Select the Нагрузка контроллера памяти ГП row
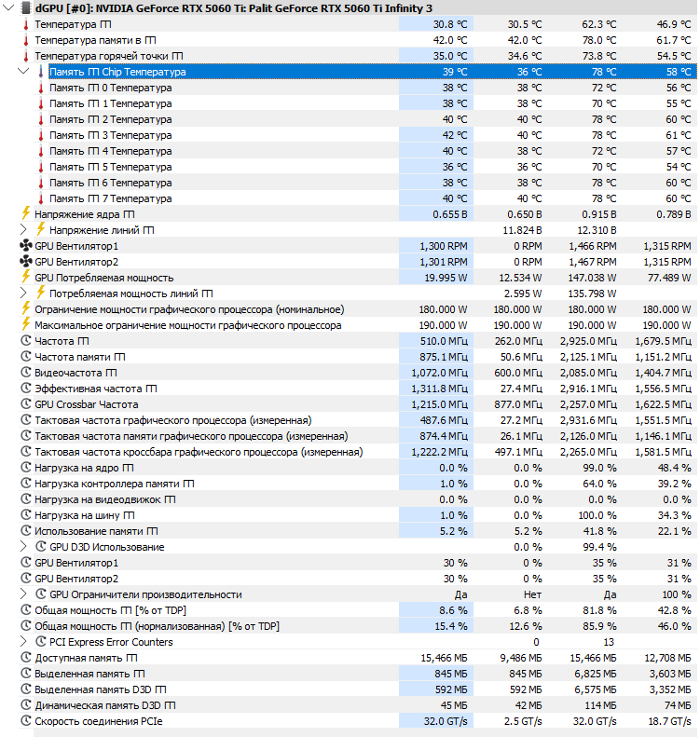Screen dimensions: 700x737 [x=358, y=484]
